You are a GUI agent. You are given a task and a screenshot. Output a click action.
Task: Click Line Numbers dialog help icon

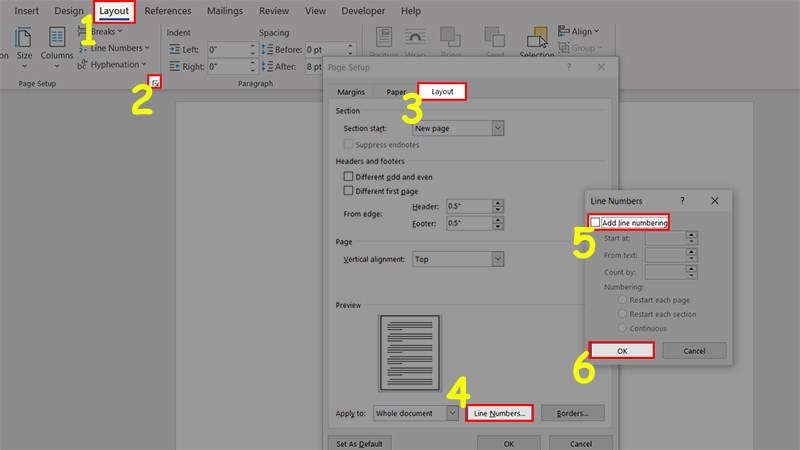click(682, 201)
